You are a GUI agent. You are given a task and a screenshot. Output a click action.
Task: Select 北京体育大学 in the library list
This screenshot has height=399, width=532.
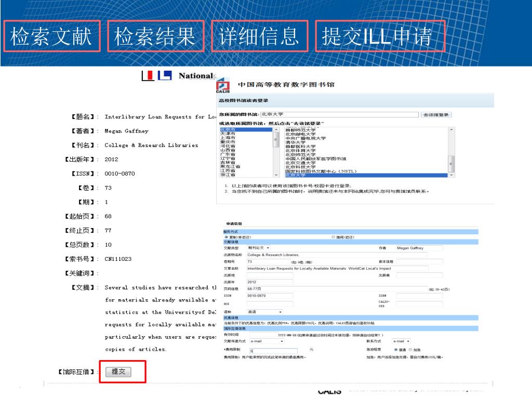(301, 150)
